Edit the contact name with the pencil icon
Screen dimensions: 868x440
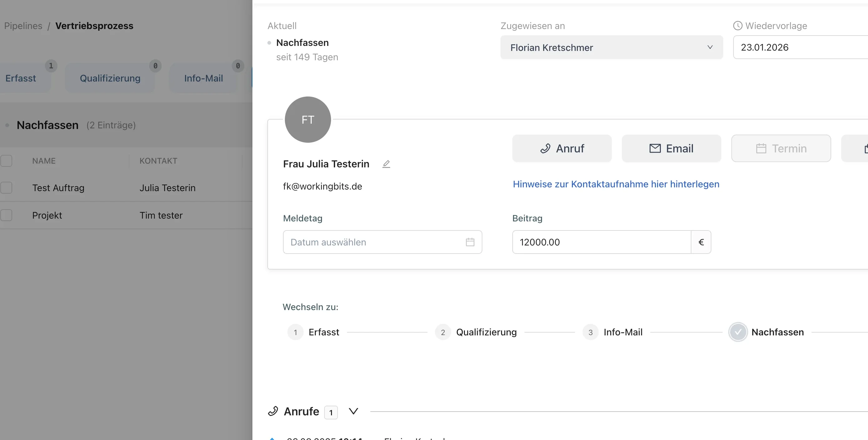pos(386,164)
